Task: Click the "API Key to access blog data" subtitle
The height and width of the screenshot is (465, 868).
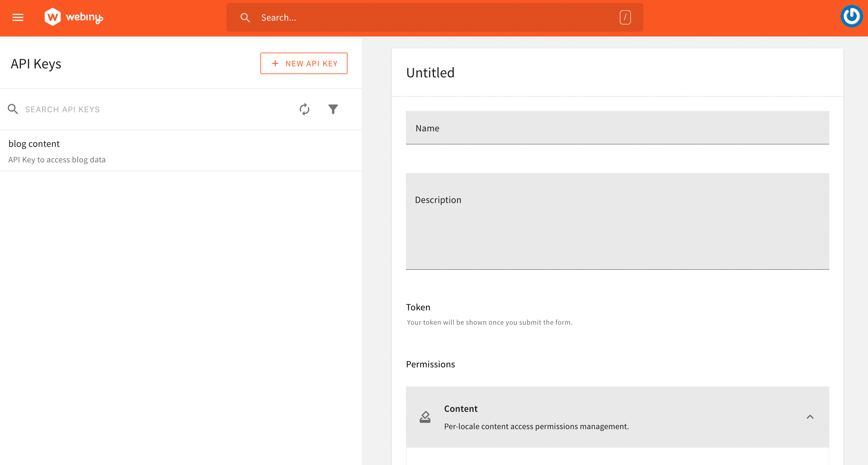Action: tap(57, 159)
